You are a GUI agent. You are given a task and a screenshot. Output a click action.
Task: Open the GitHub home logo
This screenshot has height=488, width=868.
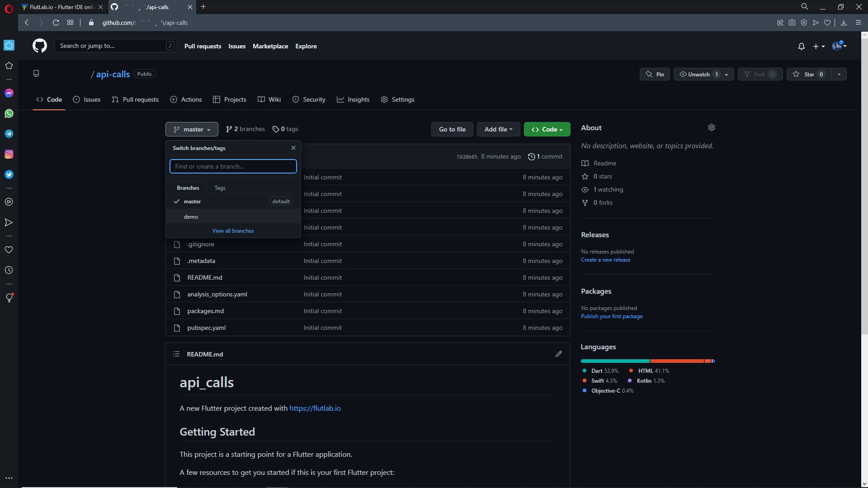coord(40,46)
